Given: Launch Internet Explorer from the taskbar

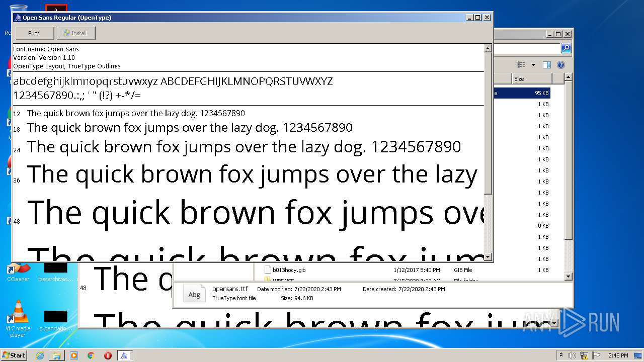Looking at the screenshot, I should click(x=40, y=355).
